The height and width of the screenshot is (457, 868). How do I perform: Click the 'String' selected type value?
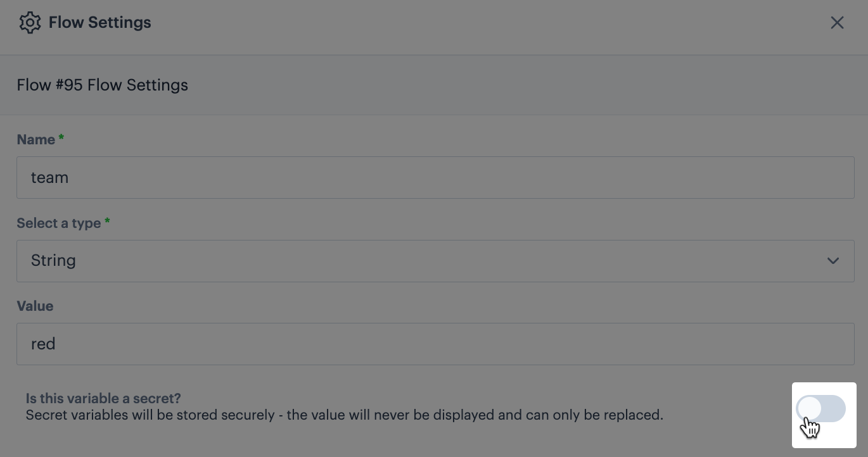tap(53, 261)
